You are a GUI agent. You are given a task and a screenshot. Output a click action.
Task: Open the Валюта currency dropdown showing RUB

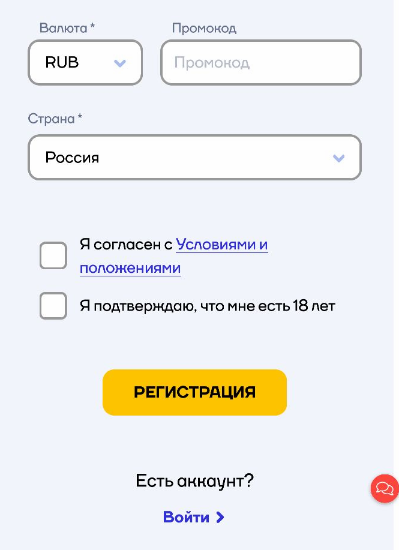85,62
